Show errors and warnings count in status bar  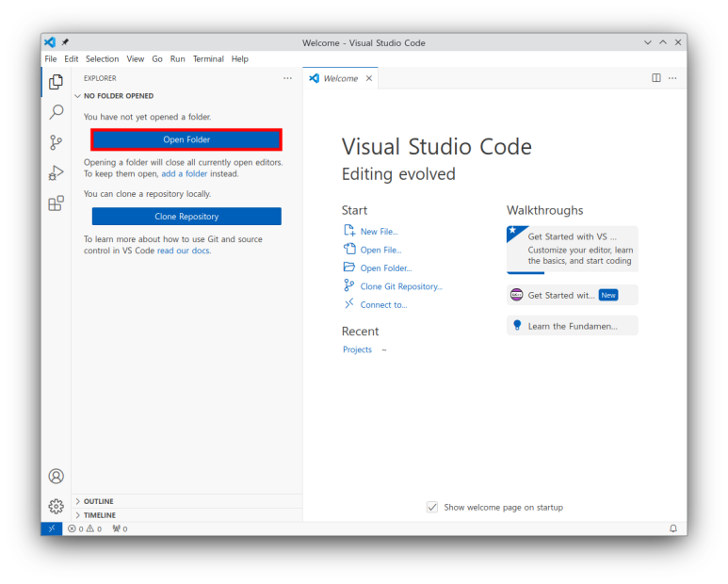coord(85,528)
